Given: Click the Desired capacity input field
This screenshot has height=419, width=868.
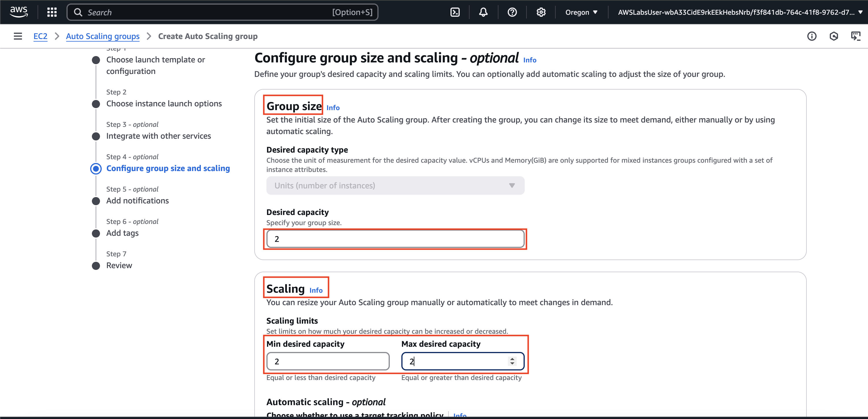Looking at the screenshot, I should click(x=395, y=239).
